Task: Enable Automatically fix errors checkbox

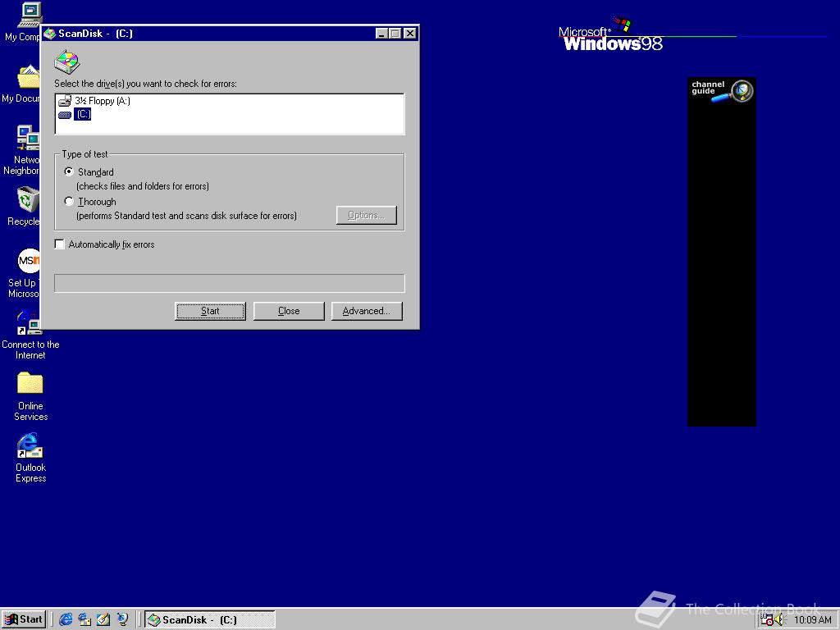Action: point(59,244)
